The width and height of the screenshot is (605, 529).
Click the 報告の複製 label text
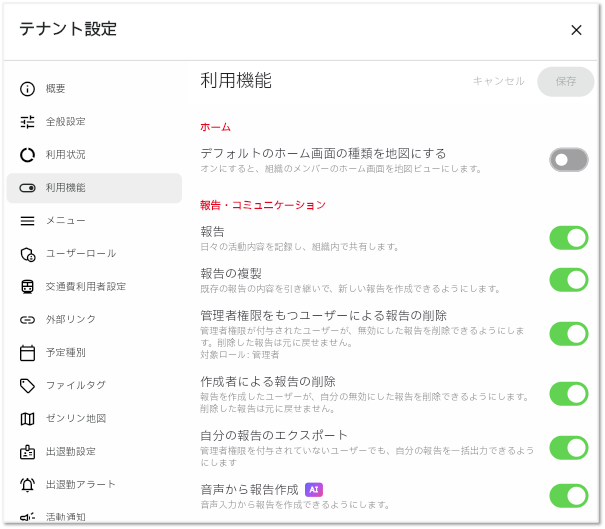(x=231, y=274)
